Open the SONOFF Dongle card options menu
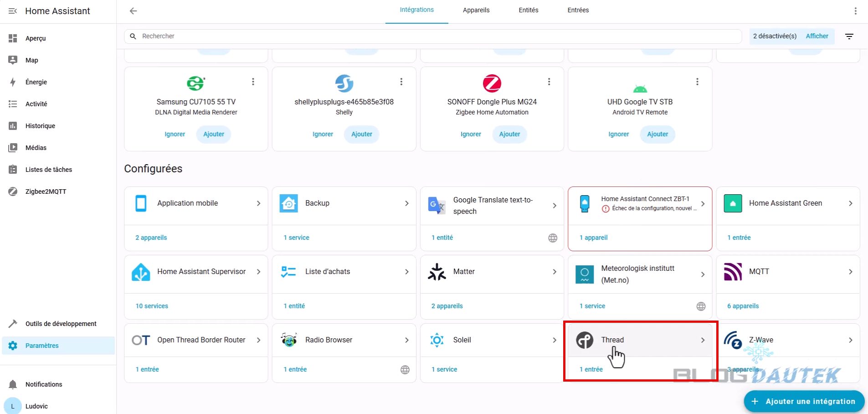This screenshot has height=414, width=868. point(549,82)
